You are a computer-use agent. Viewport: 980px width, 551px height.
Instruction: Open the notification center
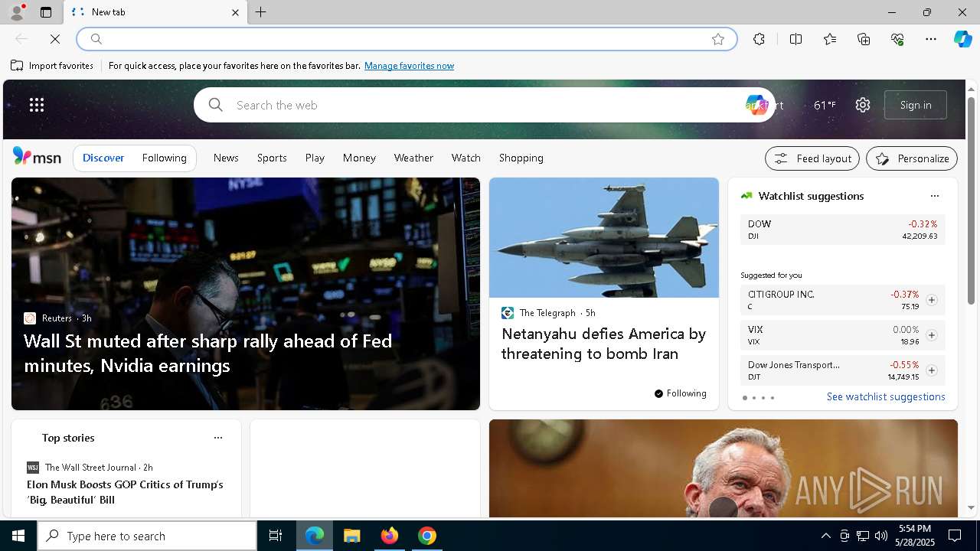tap(955, 536)
